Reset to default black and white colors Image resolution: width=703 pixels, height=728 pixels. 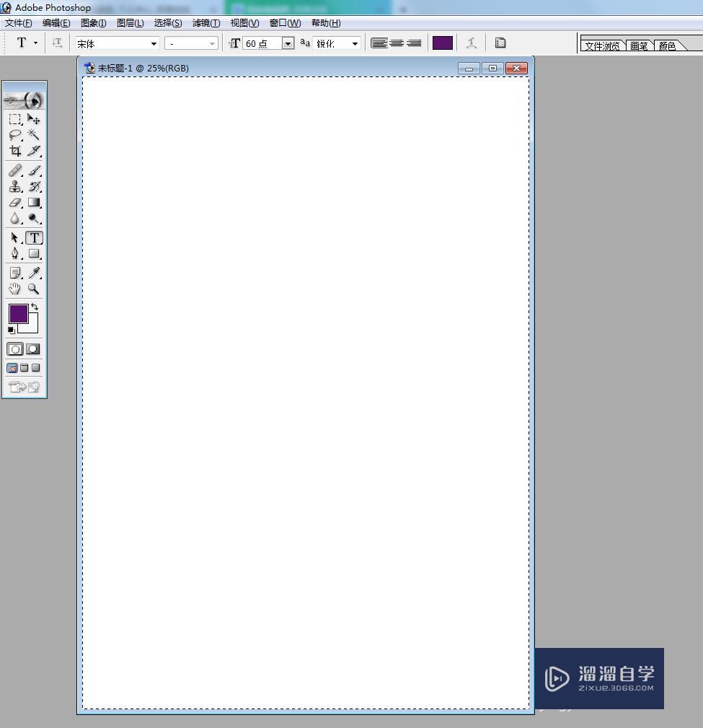tap(12, 330)
